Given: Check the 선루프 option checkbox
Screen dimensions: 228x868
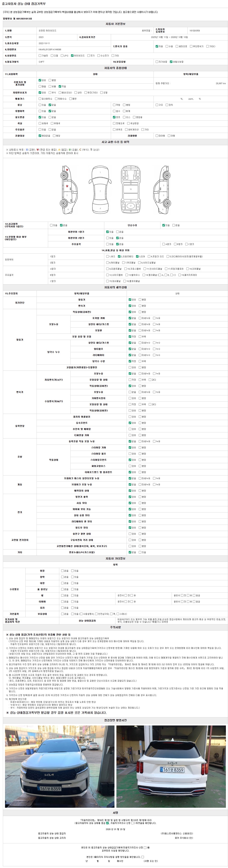Looking at the screenshot, I should [x=114, y=129].
